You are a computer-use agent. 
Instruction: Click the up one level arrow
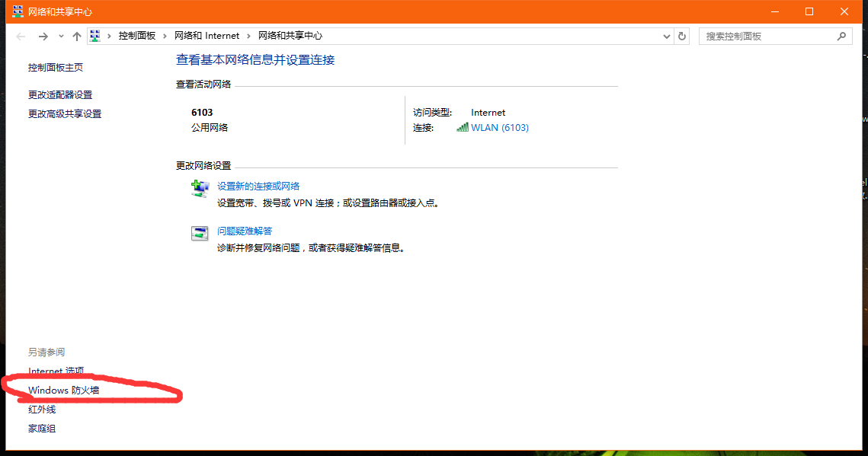tap(77, 36)
